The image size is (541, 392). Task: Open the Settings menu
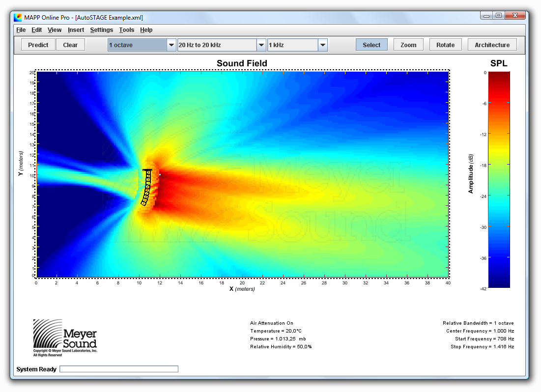coord(101,30)
